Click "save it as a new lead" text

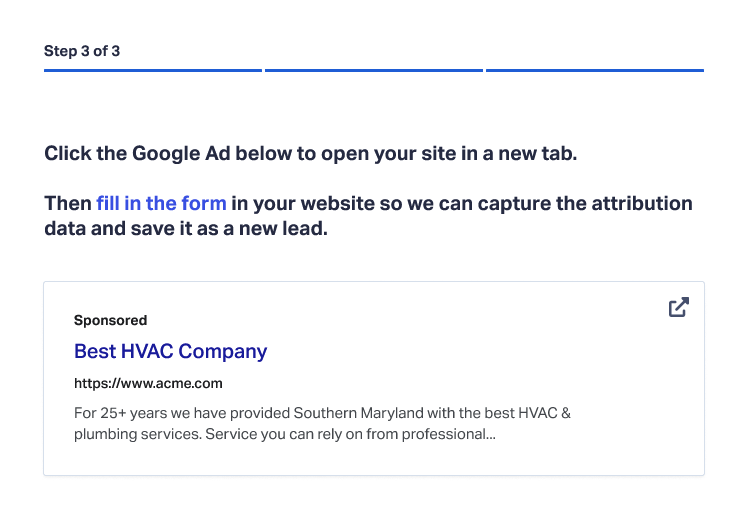click(x=229, y=229)
